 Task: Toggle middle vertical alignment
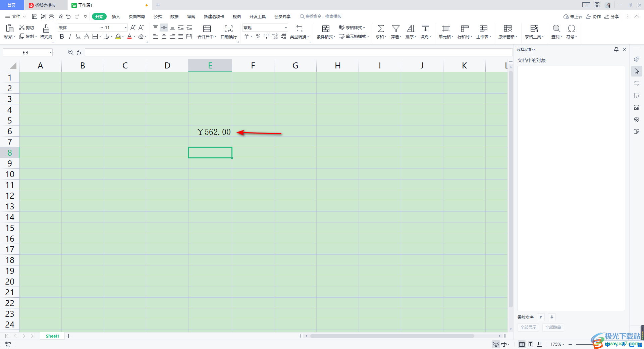[x=164, y=28]
